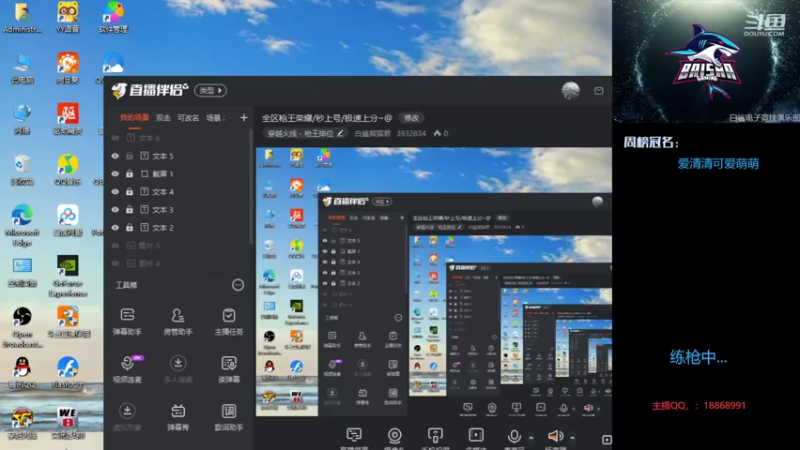Expand speaker options arrow
Screen dimensions: 800x450
click(572, 438)
